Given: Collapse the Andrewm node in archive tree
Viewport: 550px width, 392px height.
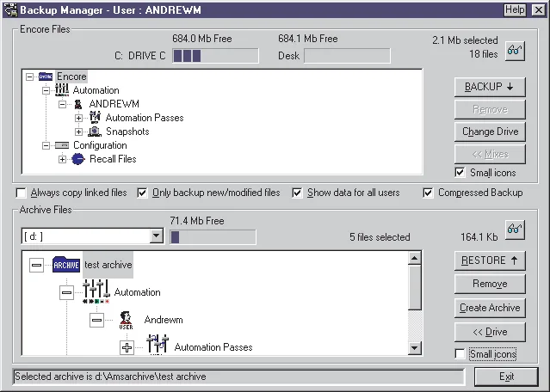Looking at the screenshot, I should [96, 320].
